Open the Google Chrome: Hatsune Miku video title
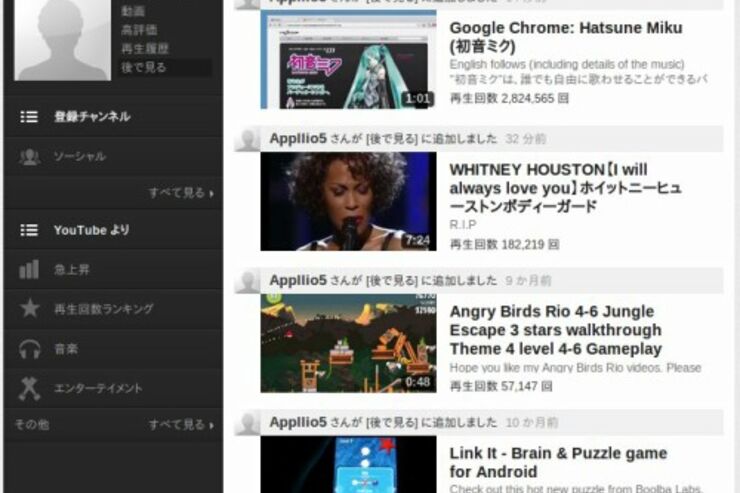Screen dimensions: 740x493 click(x=566, y=37)
